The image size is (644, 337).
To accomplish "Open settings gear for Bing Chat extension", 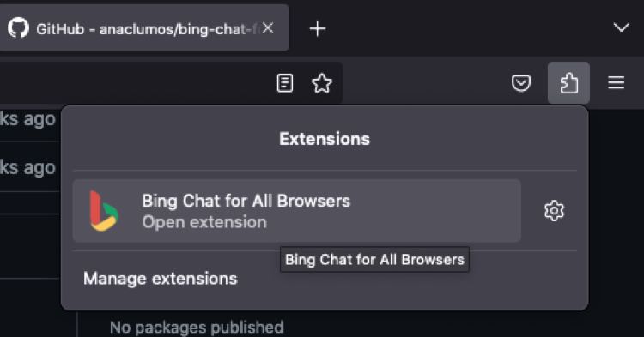I will pos(554,211).
